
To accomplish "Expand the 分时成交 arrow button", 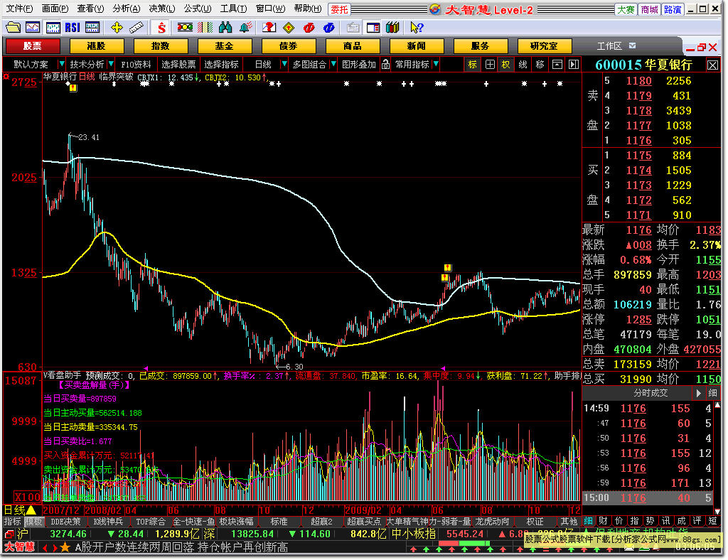I will point(698,394).
